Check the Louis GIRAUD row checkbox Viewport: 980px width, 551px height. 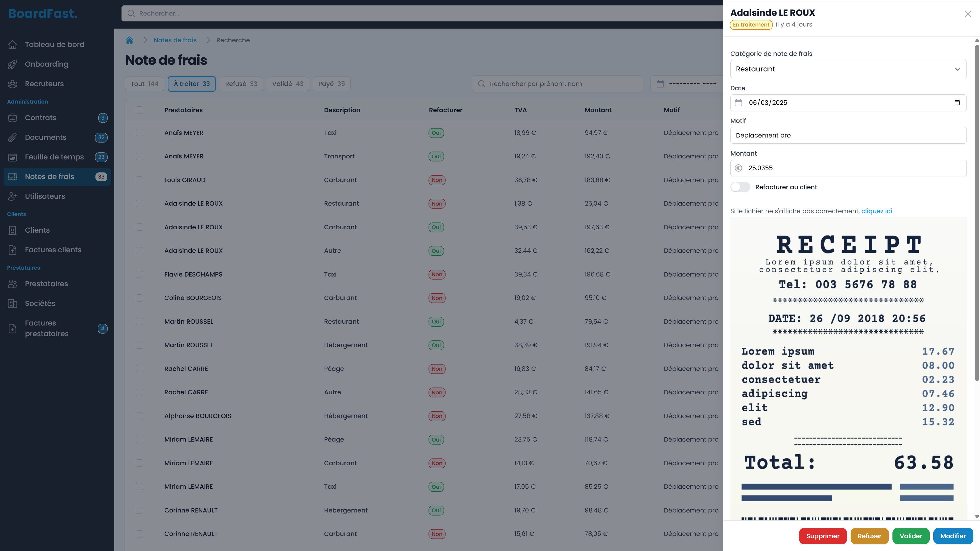(x=139, y=180)
